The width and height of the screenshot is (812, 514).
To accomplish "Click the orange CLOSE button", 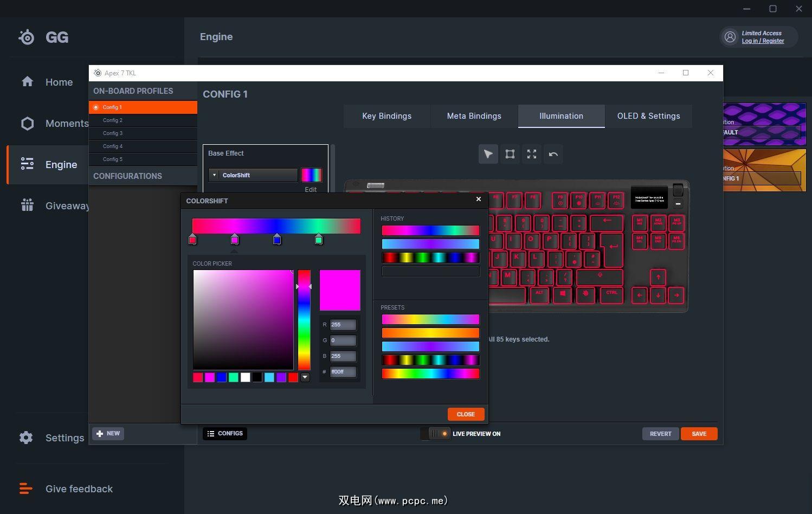I will [x=466, y=414].
